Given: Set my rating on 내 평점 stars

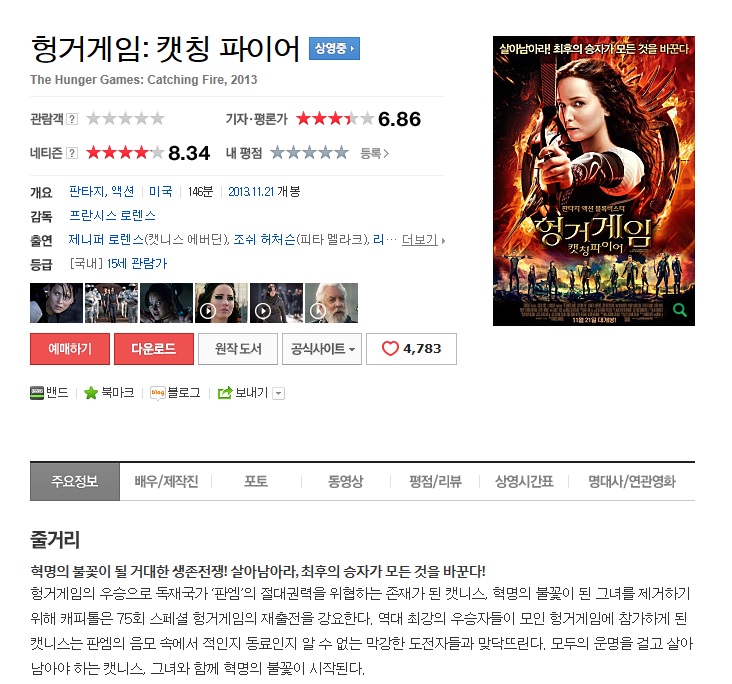Looking at the screenshot, I should tap(310, 153).
